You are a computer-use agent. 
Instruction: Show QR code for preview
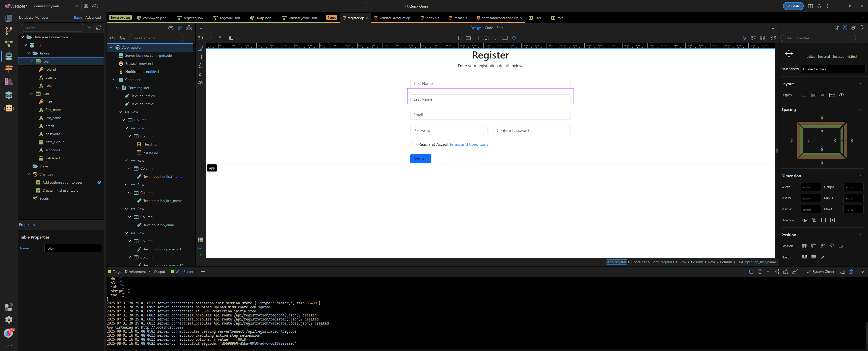(763, 38)
